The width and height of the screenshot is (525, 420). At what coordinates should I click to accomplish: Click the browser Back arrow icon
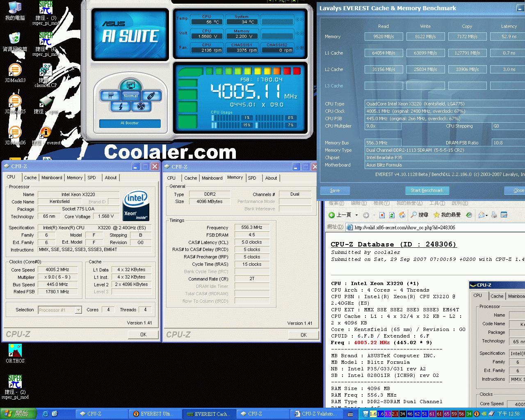click(332, 215)
